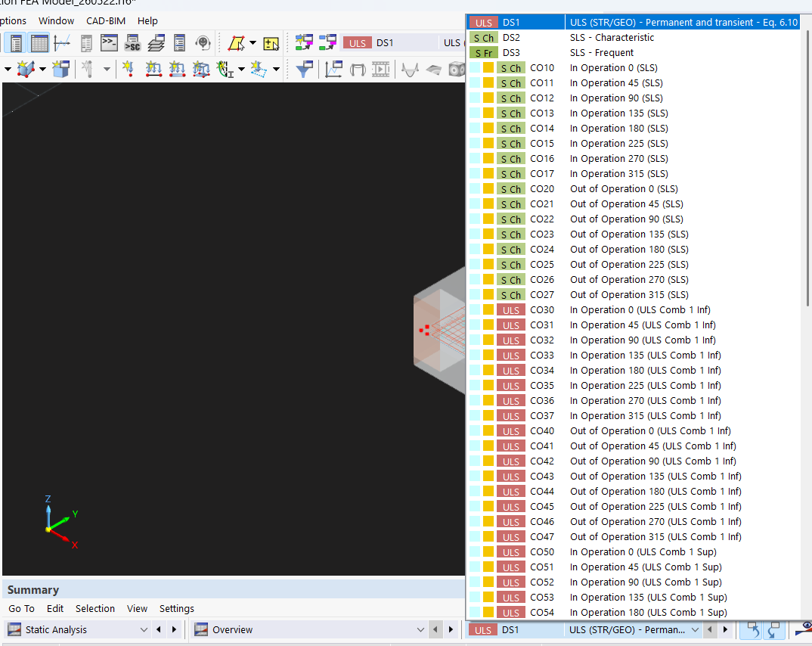Expand the Static Analysis dropdown

click(x=144, y=630)
